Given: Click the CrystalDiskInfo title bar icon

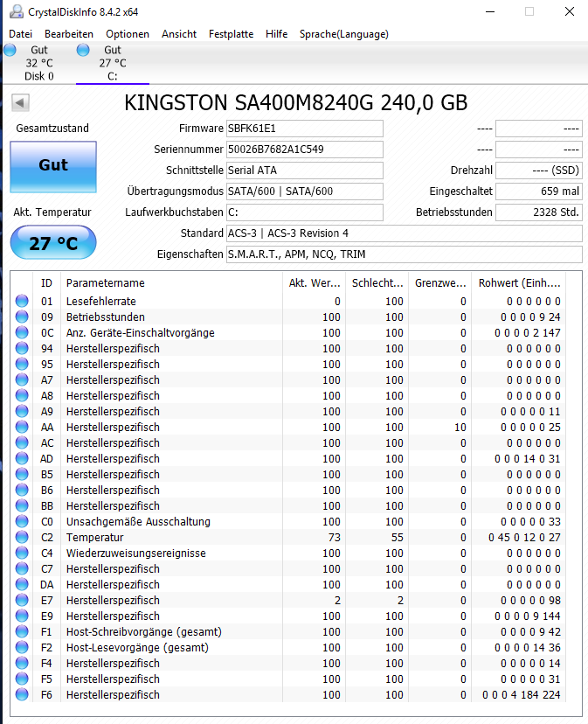Looking at the screenshot, I should [17, 11].
